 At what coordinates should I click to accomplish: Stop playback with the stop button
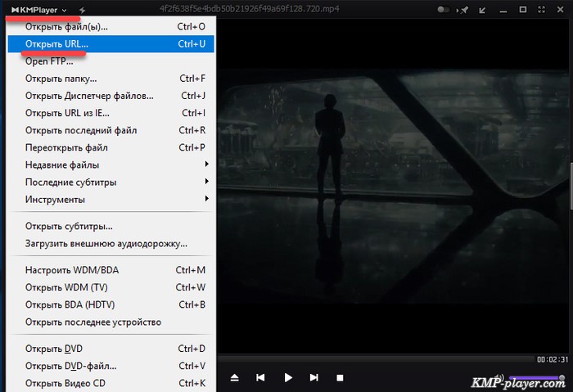pyautogui.click(x=340, y=378)
